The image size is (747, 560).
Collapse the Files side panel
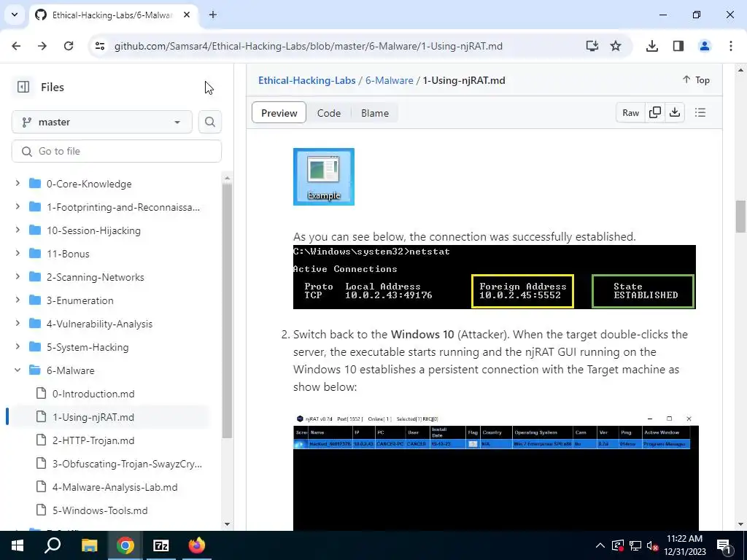[23, 87]
